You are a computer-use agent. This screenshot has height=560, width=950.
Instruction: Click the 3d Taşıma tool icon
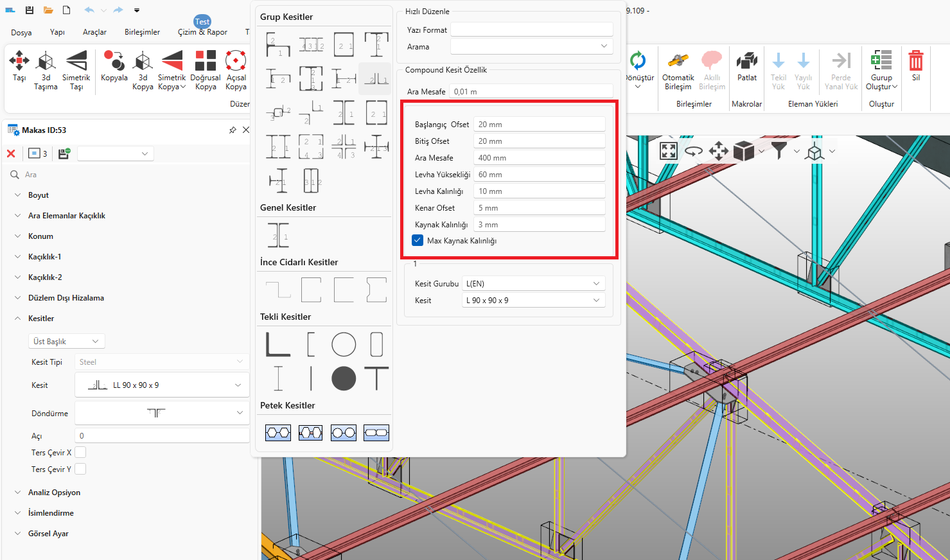tap(46, 62)
